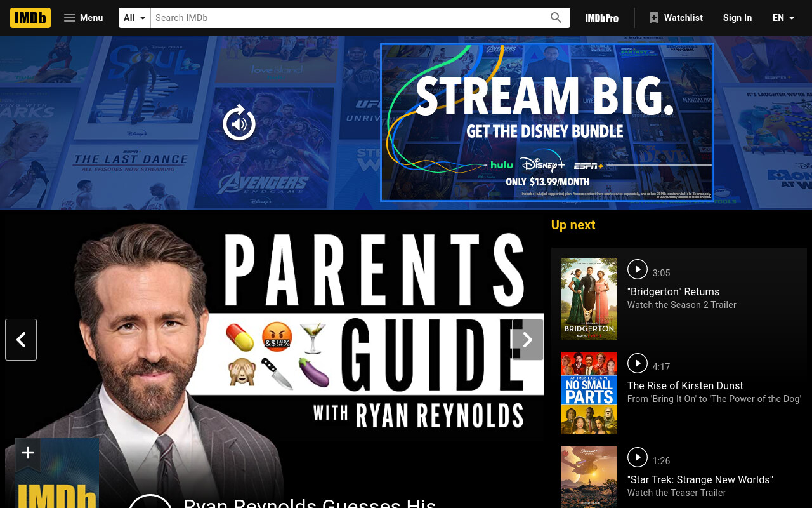The image size is (812, 508).
Task: Click the IMDb logo
Action: pos(30,18)
